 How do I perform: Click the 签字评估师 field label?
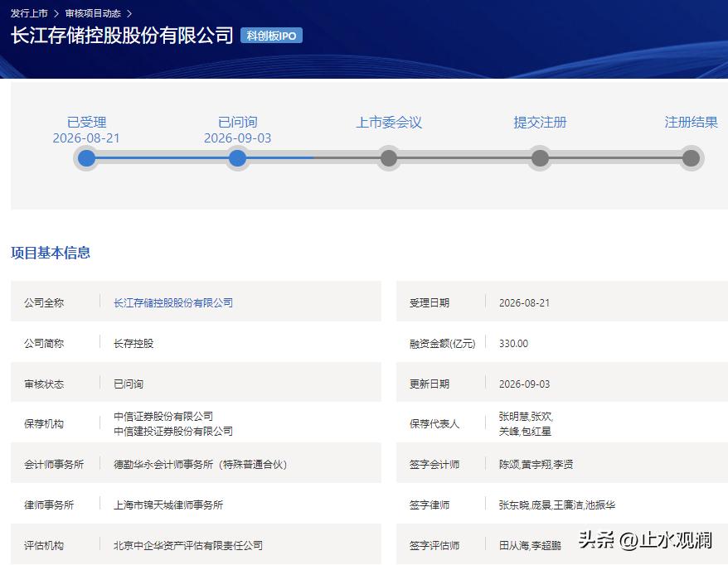click(x=434, y=545)
